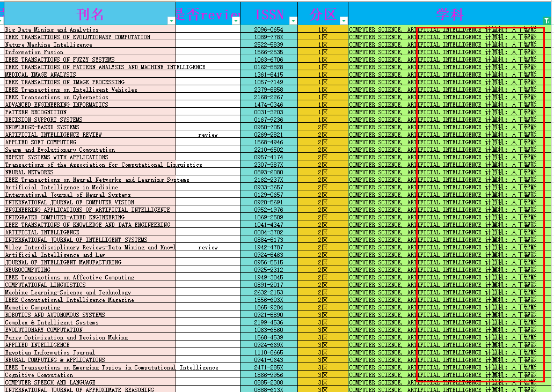
Task: Click the 'APPLIED SOFT COMPUTING' cell
Action: pos(90,142)
